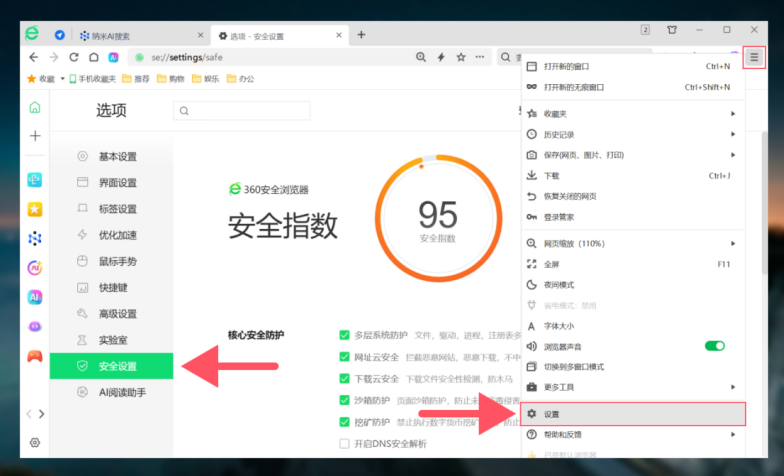The height and width of the screenshot is (476, 784).
Task: Click the page vertical scrollbar
Action: tap(764, 202)
